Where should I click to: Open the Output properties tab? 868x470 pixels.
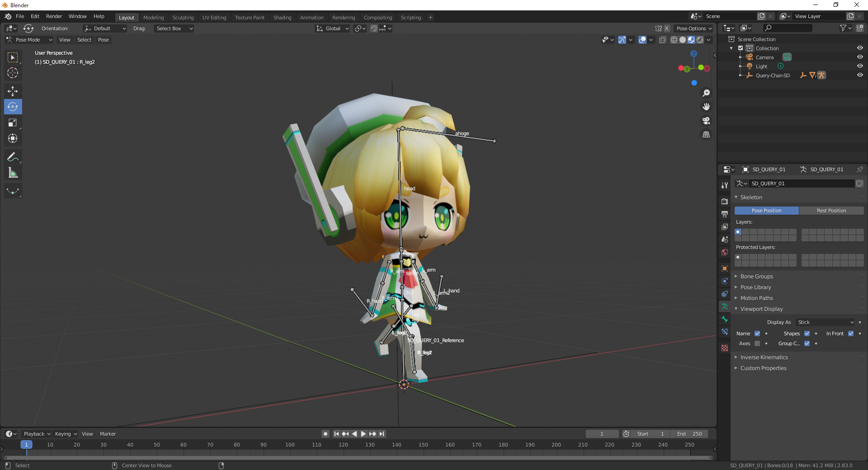tap(725, 214)
